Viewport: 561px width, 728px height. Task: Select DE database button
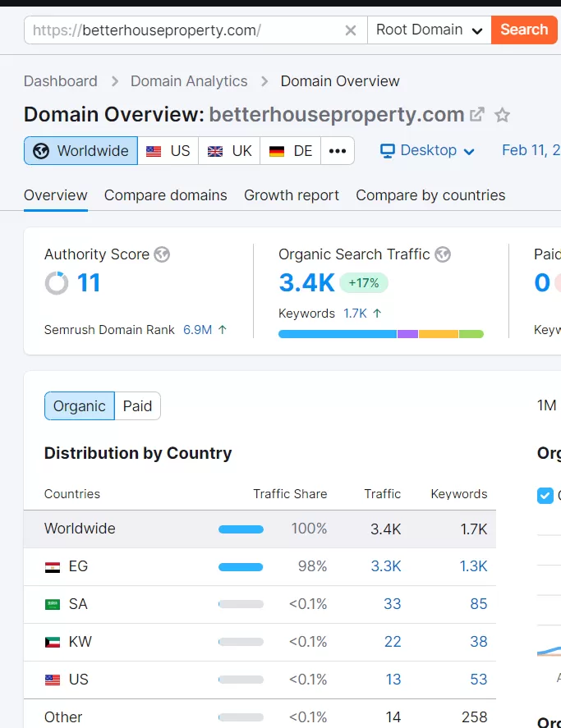point(291,151)
